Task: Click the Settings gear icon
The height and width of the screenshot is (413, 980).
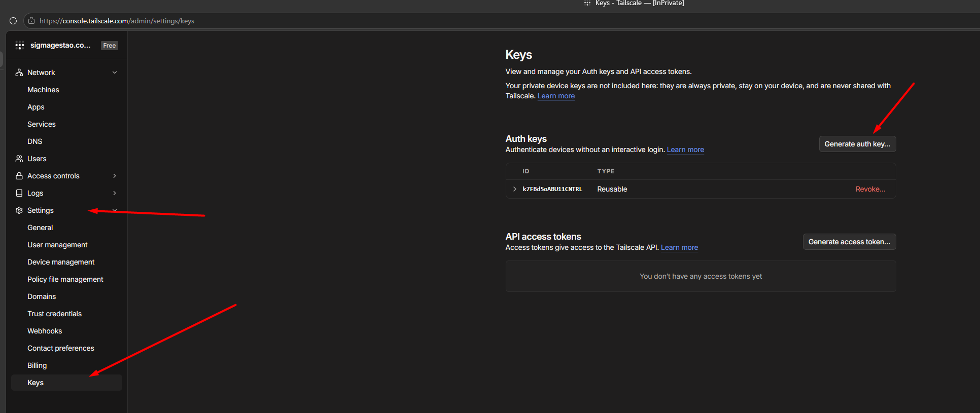Action: (x=19, y=210)
